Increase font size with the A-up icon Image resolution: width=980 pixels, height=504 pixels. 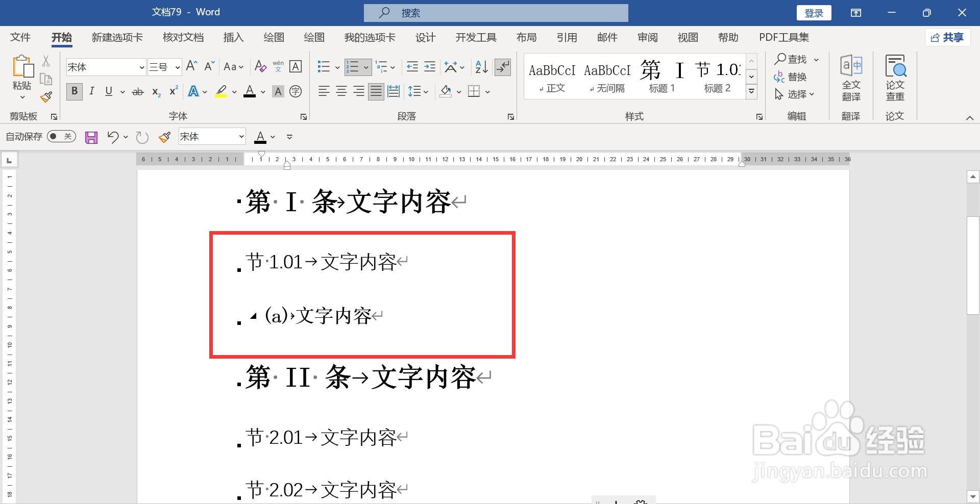point(192,66)
